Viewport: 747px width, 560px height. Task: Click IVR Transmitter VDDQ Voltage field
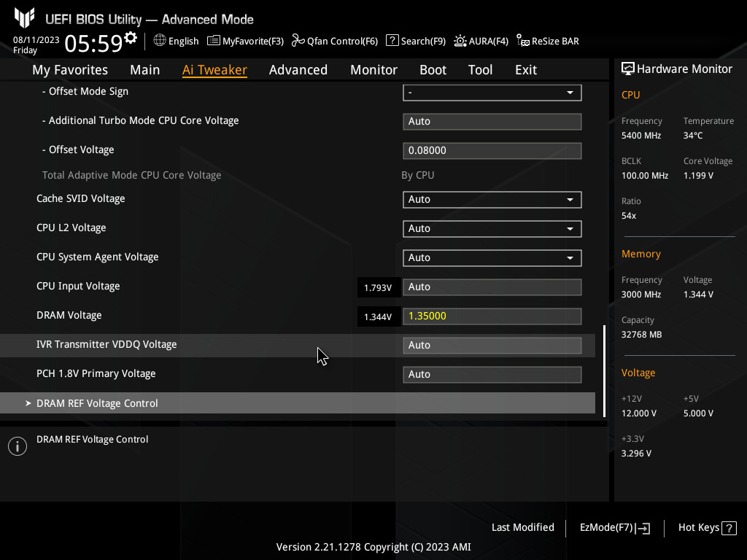[x=492, y=345]
